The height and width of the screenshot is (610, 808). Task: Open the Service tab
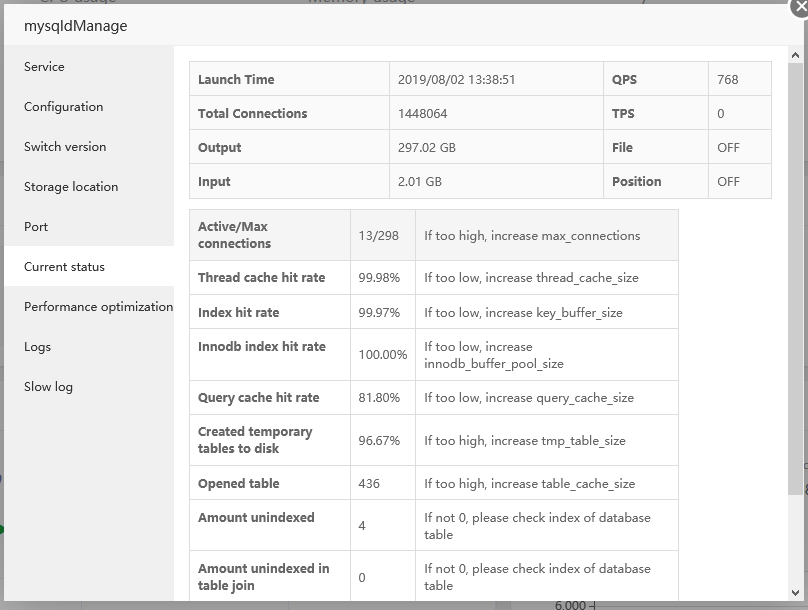click(44, 67)
